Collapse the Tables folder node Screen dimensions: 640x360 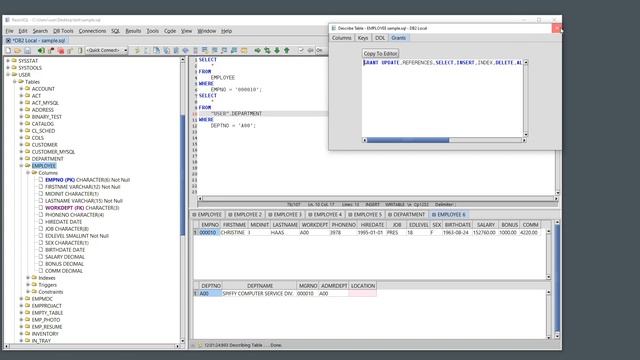pos(15,82)
